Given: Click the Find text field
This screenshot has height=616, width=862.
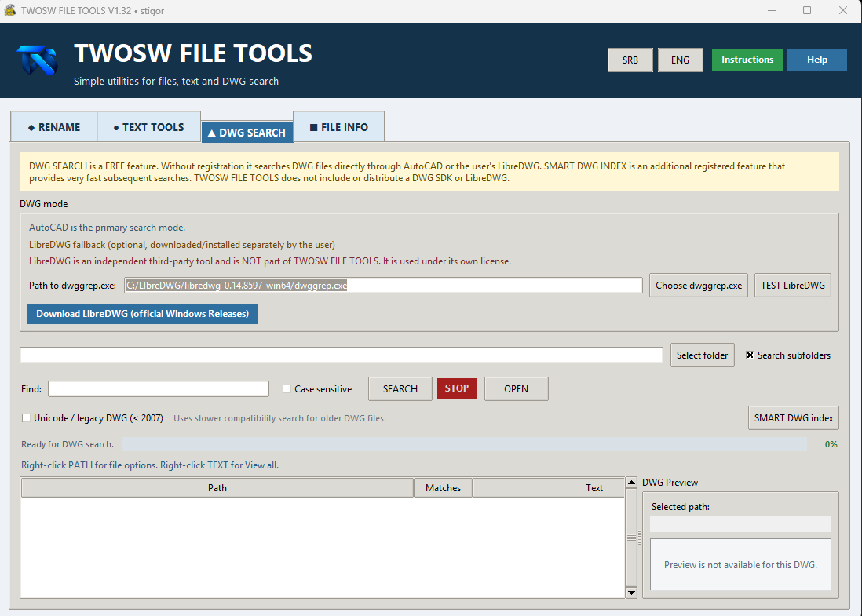Looking at the screenshot, I should tap(159, 388).
